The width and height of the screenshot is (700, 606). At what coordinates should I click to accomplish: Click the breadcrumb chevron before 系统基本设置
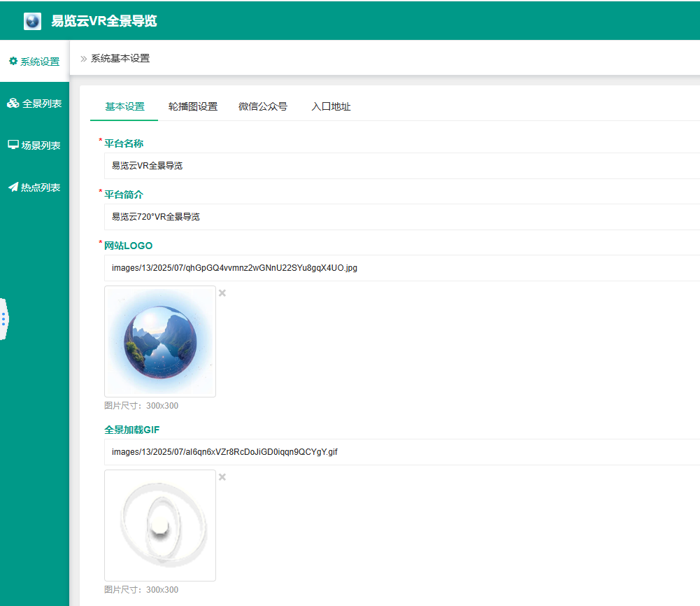coord(82,58)
